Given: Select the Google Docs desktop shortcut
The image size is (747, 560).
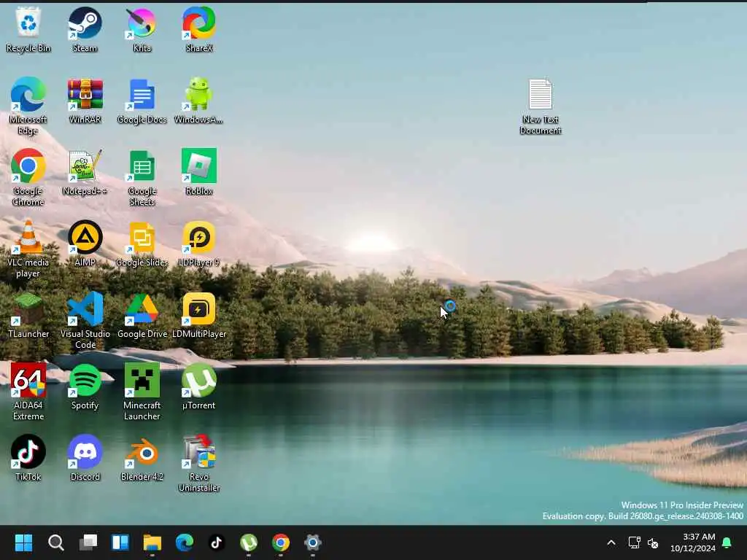Looking at the screenshot, I should click(x=142, y=101).
